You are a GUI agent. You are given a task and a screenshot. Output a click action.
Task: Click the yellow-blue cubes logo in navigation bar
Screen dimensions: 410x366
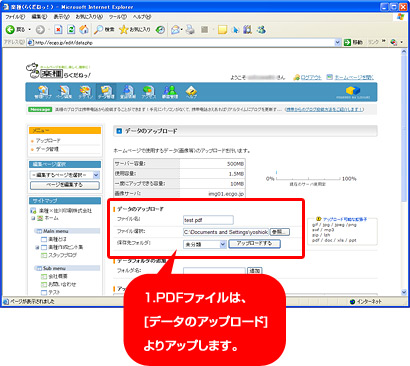353,92
